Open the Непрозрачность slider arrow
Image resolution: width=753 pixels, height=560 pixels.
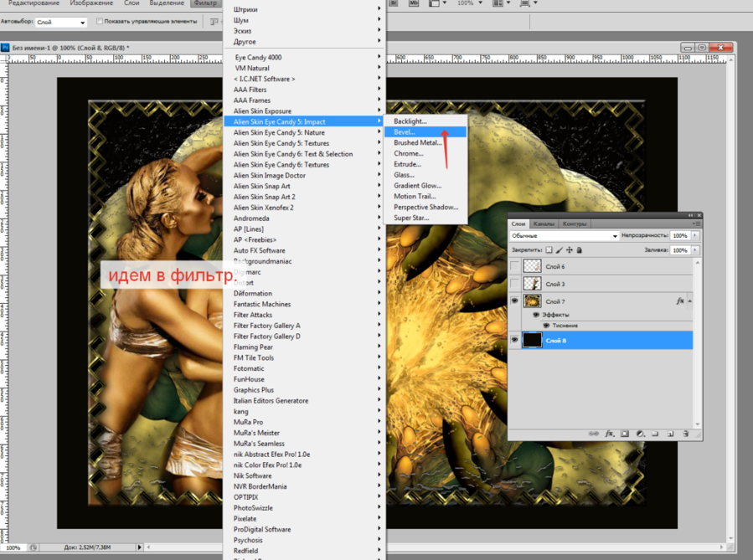click(695, 235)
